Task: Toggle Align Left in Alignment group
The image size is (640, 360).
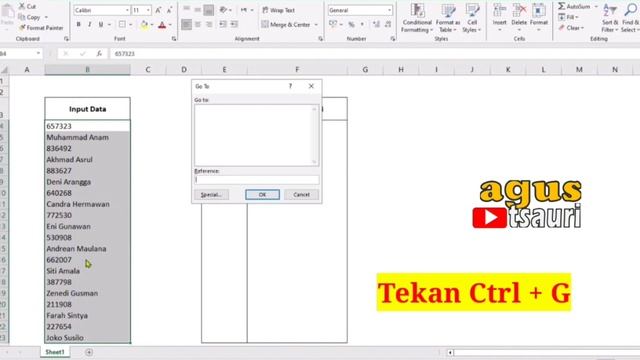Action: [186, 24]
